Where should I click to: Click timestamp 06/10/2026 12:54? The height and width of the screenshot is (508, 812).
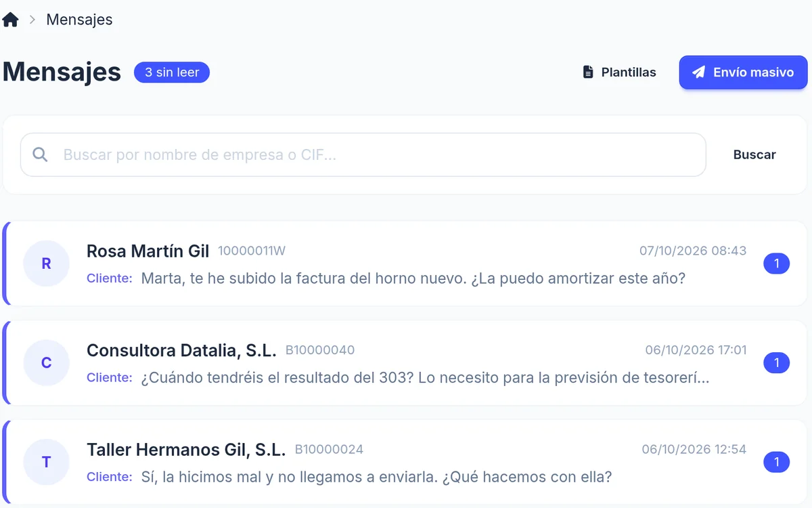click(694, 450)
